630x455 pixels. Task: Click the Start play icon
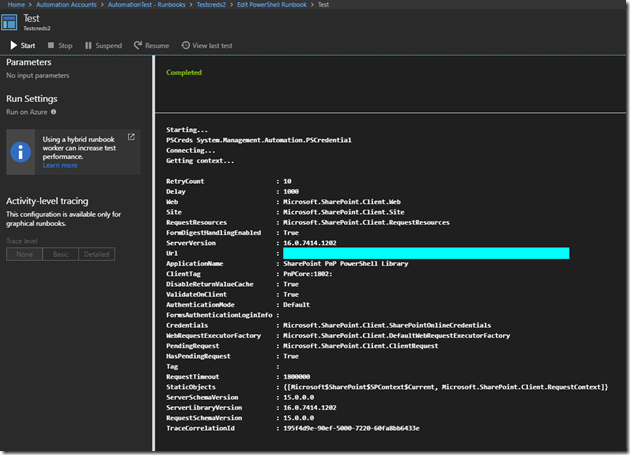coord(13,45)
